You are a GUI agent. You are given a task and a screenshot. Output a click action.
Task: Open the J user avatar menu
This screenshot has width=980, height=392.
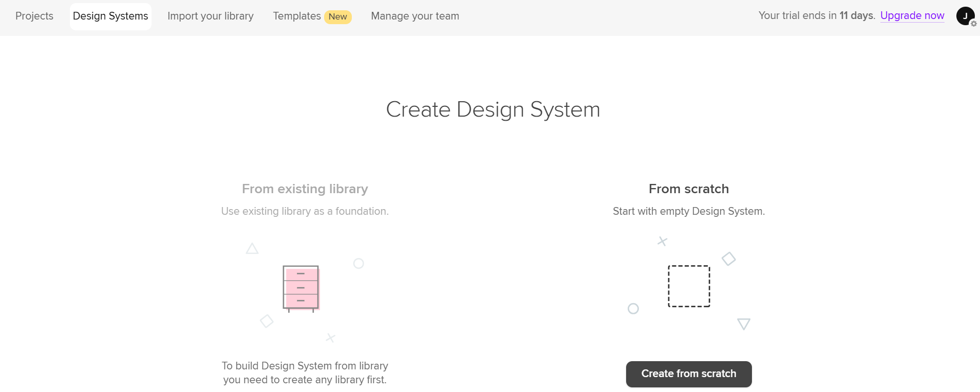tap(964, 15)
